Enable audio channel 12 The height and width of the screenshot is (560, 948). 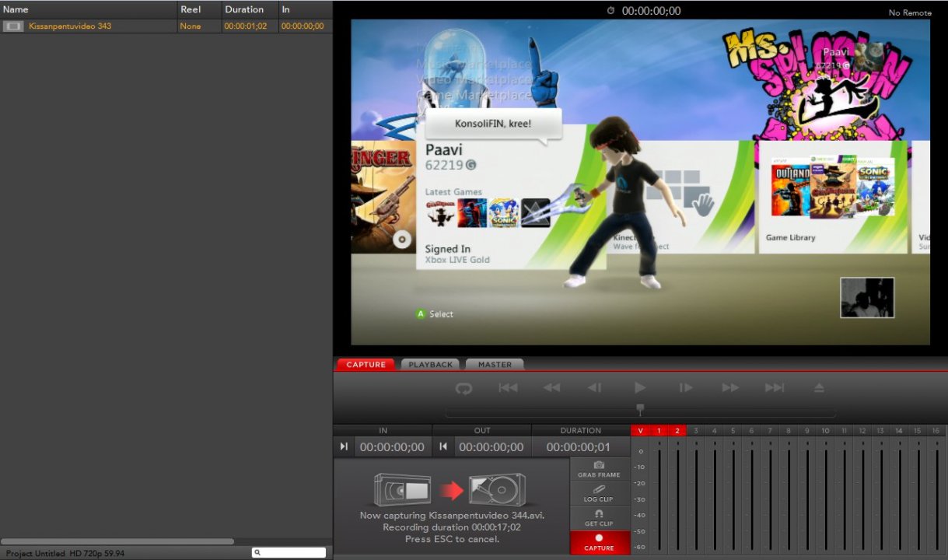pyautogui.click(x=862, y=431)
